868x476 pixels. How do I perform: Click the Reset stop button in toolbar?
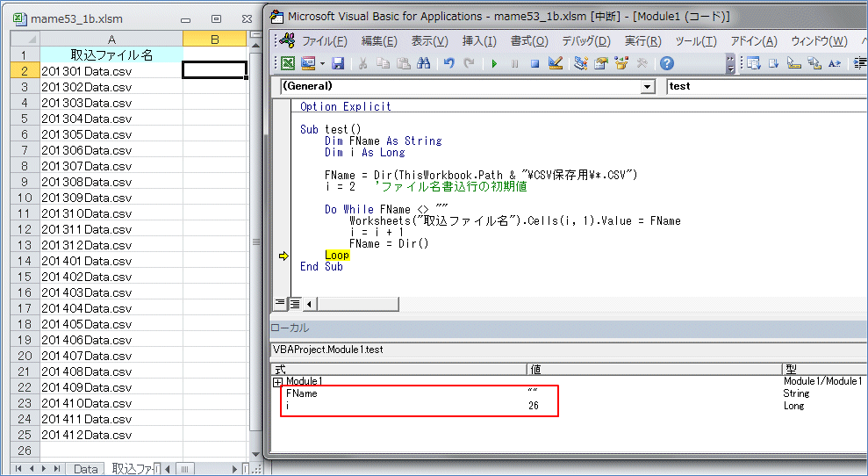click(x=534, y=63)
